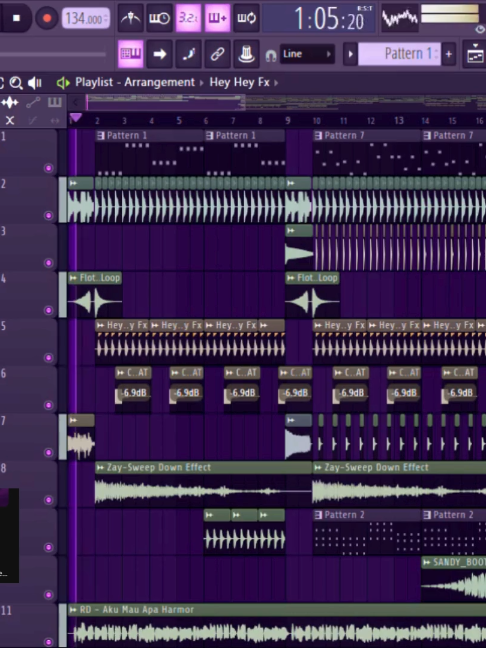The width and height of the screenshot is (486, 648).
Task: Open the piano roll via the link icon
Action: (217, 54)
